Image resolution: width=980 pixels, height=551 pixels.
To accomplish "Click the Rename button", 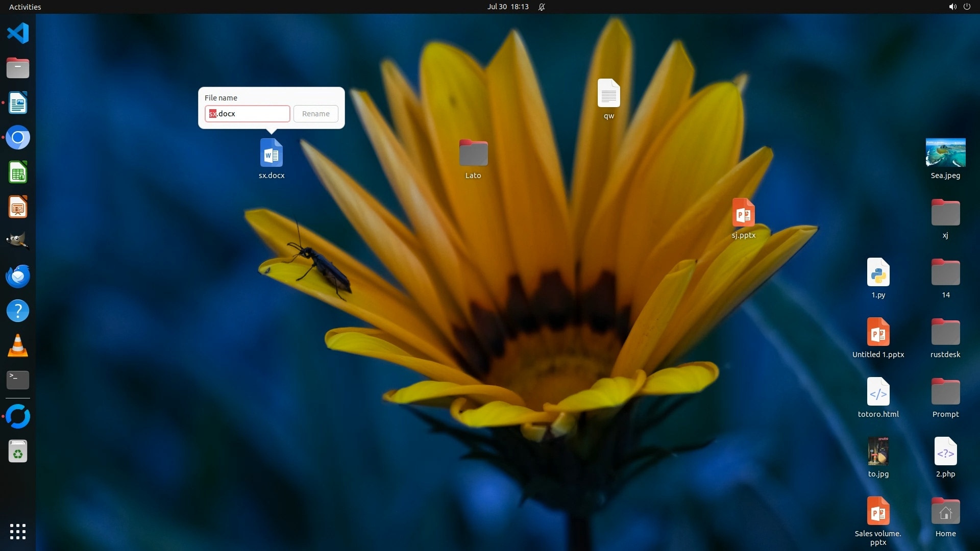I will pyautogui.click(x=315, y=114).
